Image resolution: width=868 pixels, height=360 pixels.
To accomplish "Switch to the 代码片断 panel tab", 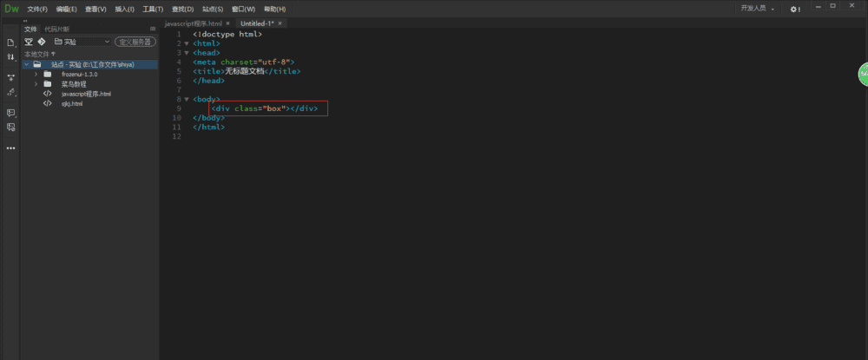I will click(56, 29).
